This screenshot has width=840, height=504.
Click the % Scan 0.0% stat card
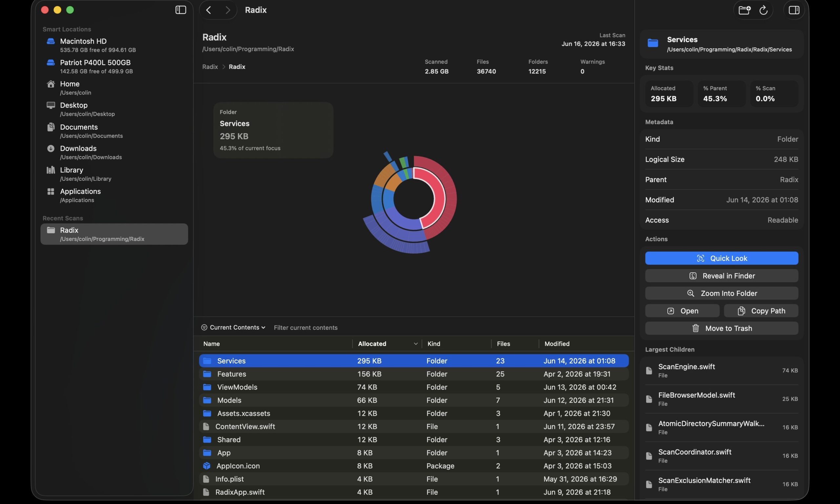click(774, 94)
